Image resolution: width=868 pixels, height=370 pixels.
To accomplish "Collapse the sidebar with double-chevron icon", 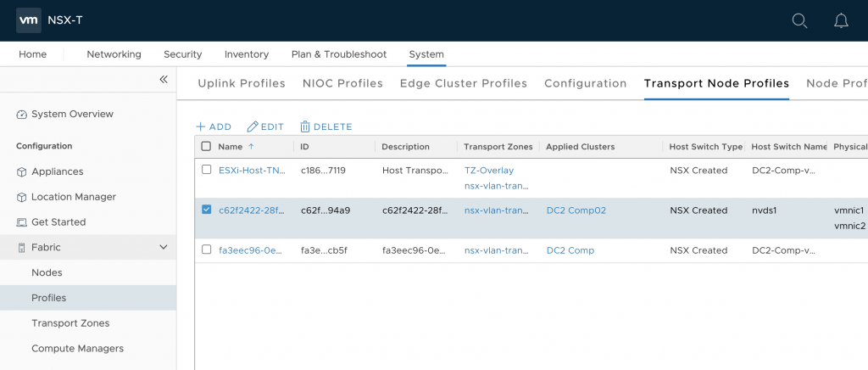I will click(x=164, y=79).
